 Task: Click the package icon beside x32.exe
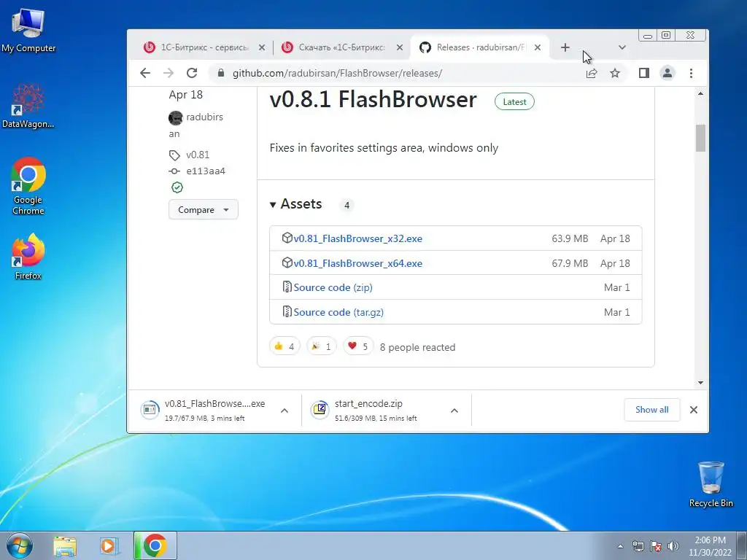pos(287,238)
